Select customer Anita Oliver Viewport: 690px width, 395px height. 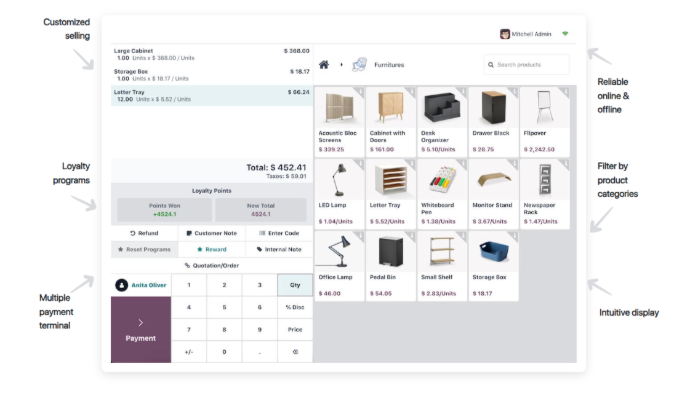point(141,285)
